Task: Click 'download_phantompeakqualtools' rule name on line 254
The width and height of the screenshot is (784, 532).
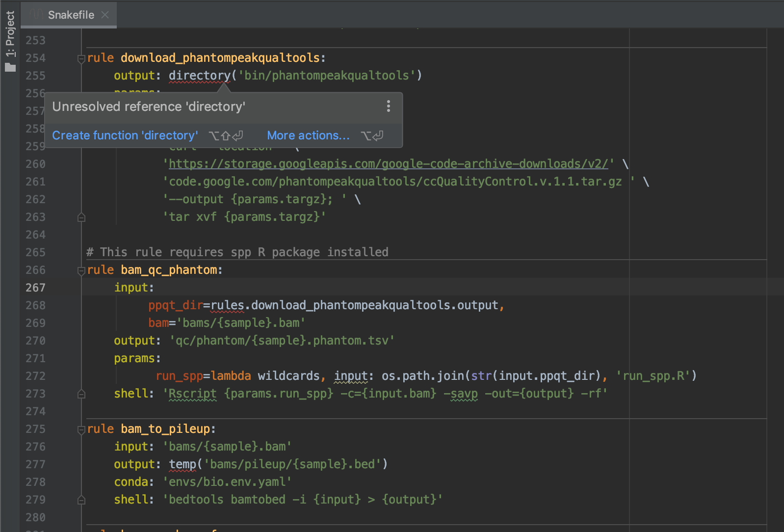Action: 220,58
